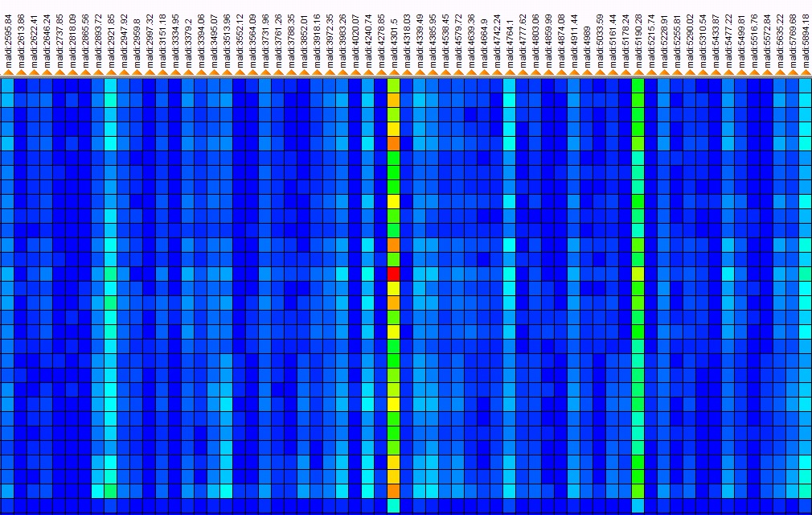Click the orange triangle under maldi:4385.95

(x=433, y=72)
